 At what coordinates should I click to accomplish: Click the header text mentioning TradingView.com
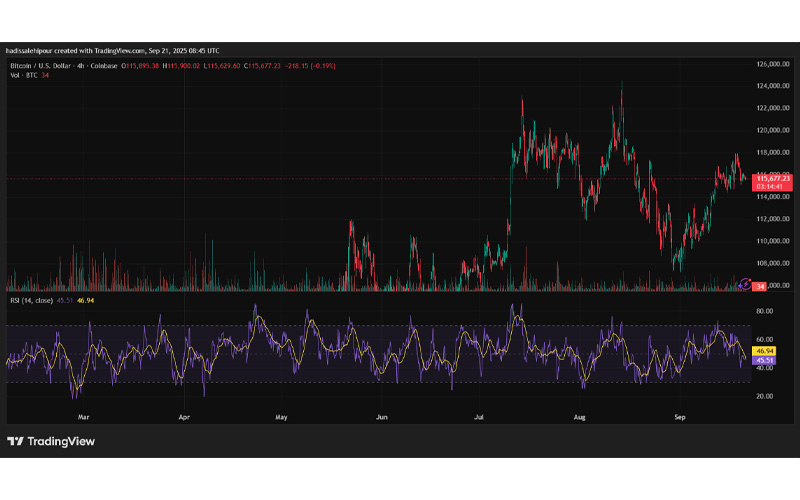(x=113, y=50)
